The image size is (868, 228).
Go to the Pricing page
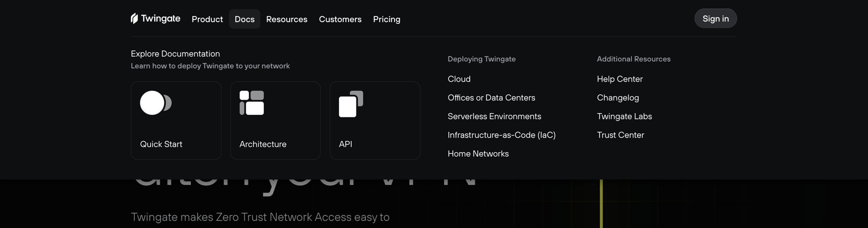(x=387, y=19)
